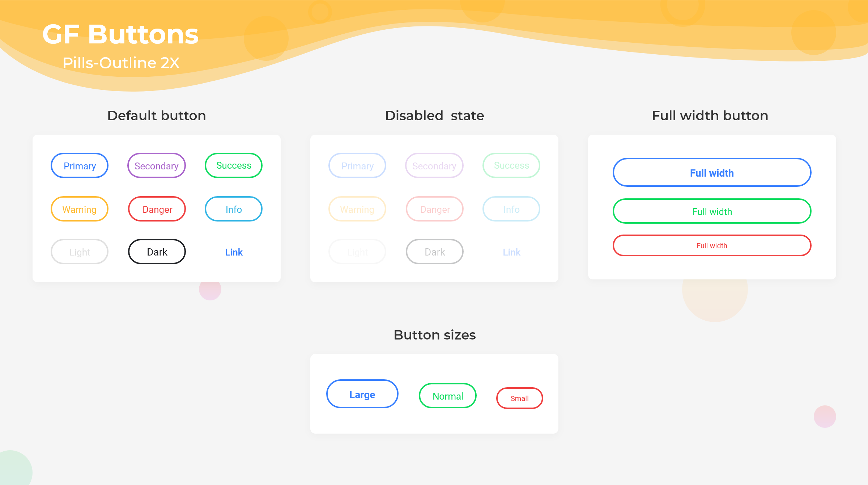Click the blue Primary outline button
The width and height of the screenshot is (868, 485).
[x=80, y=166]
